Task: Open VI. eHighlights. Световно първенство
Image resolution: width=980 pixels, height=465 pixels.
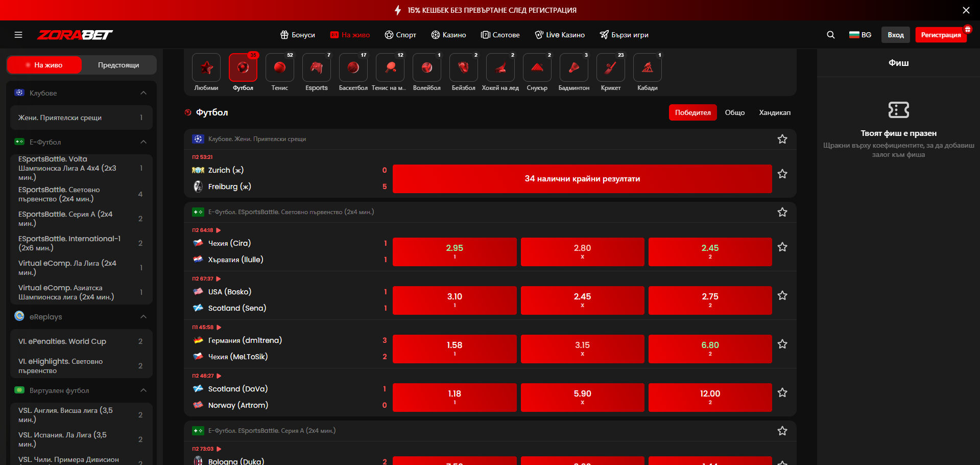Action: click(x=81, y=366)
